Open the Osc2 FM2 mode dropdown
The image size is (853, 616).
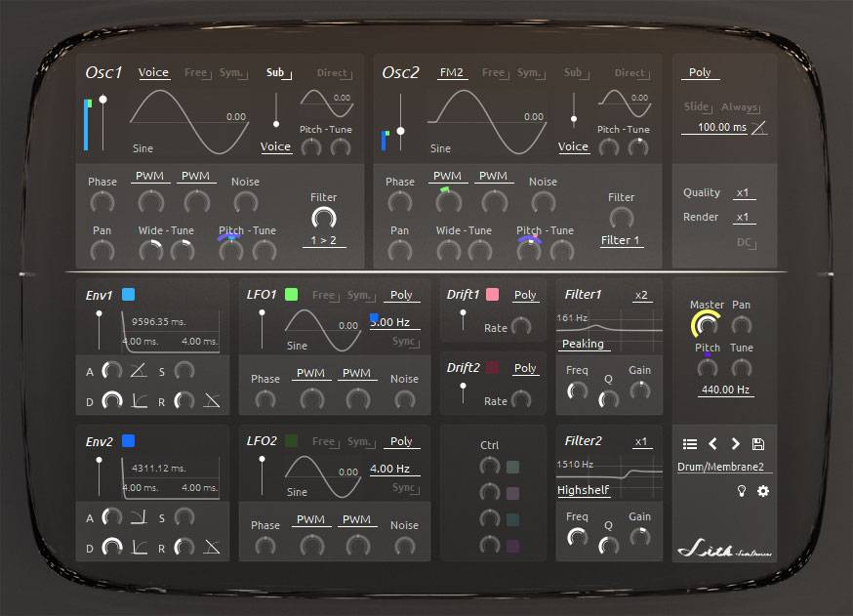coord(451,73)
